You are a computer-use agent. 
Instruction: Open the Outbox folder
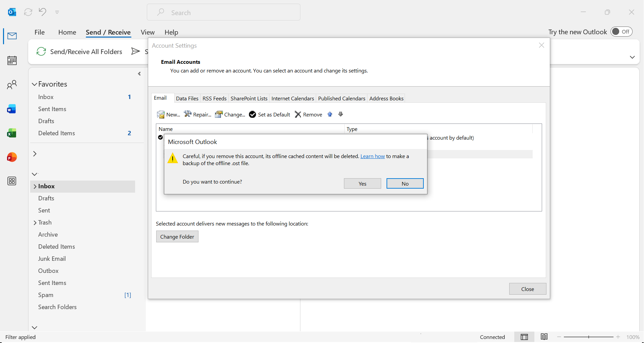[x=48, y=271]
